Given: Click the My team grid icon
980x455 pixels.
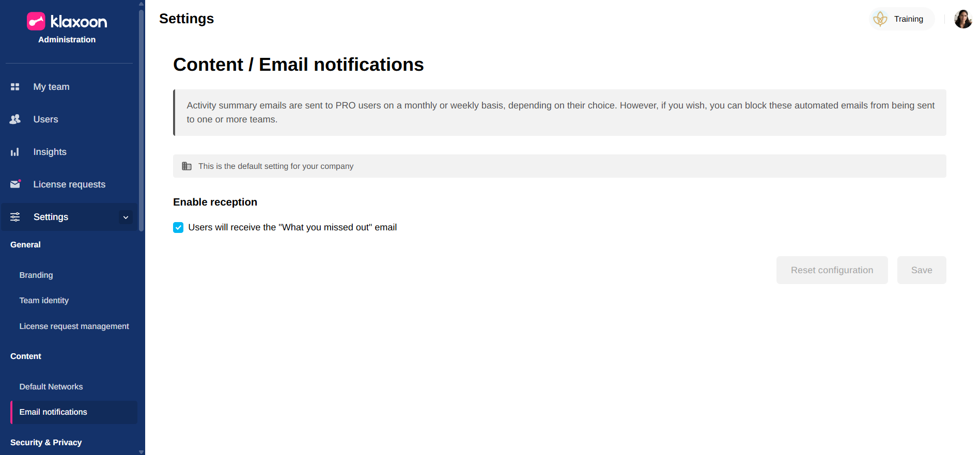Looking at the screenshot, I should tap(15, 87).
